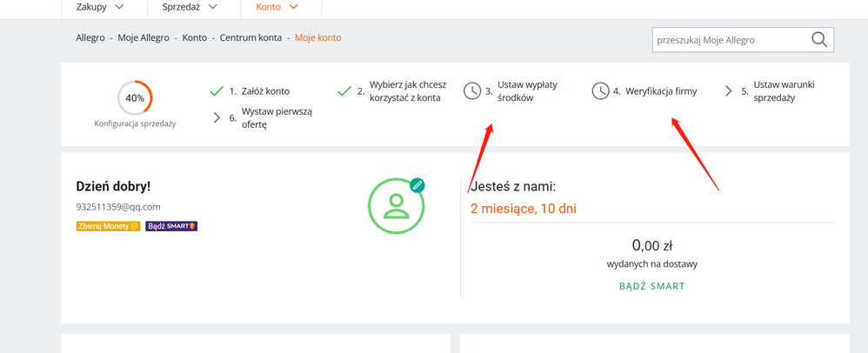Click the green checkmark beside Załóż konto
The image size is (868, 353).
coord(217,91)
